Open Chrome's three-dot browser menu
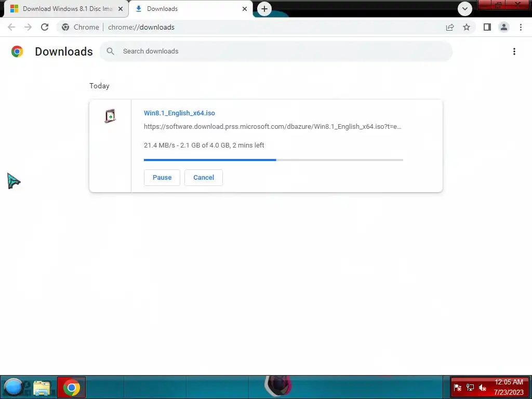532x399 pixels. coord(521,27)
